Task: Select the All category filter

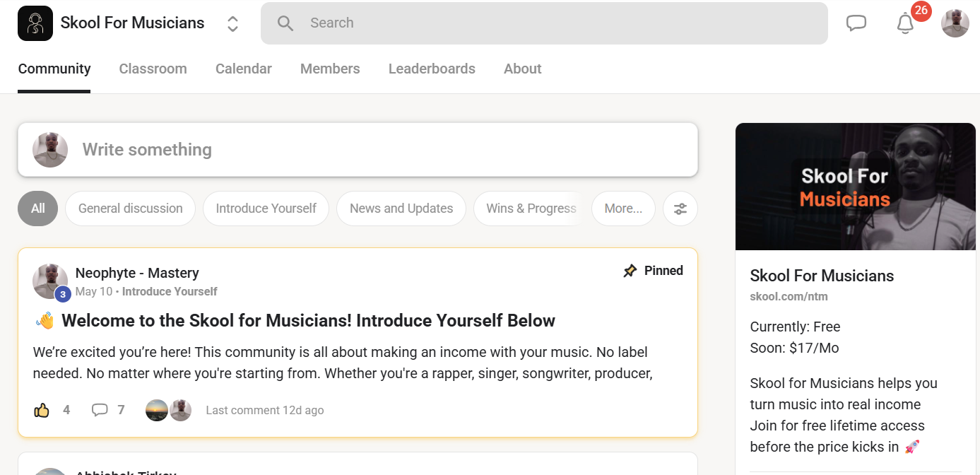Action: pyautogui.click(x=38, y=209)
